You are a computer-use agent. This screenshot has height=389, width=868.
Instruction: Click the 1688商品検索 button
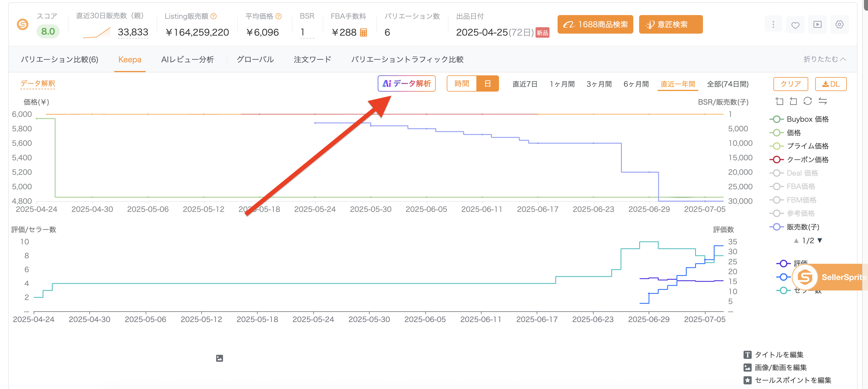click(595, 25)
